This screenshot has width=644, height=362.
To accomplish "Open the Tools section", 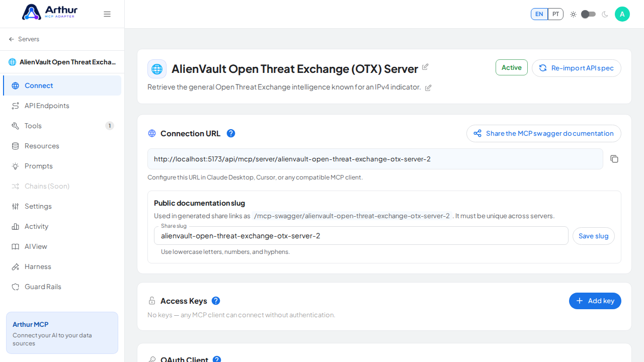I will point(62,126).
